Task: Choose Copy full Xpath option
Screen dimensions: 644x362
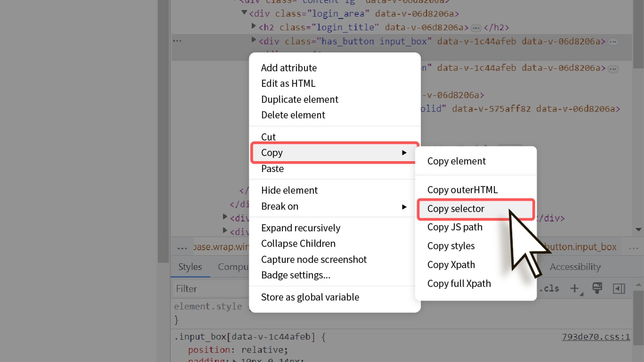Action: click(x=459, y=283)
